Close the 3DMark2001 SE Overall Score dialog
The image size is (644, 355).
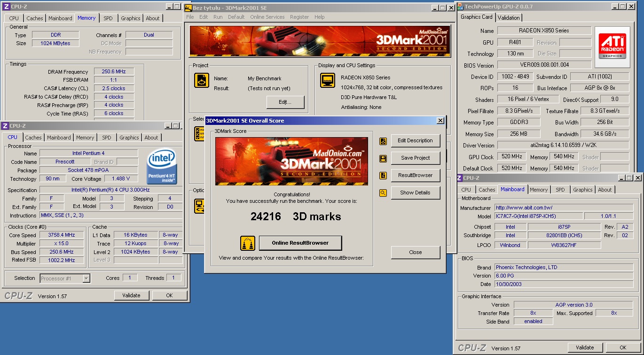coord(440,121)
